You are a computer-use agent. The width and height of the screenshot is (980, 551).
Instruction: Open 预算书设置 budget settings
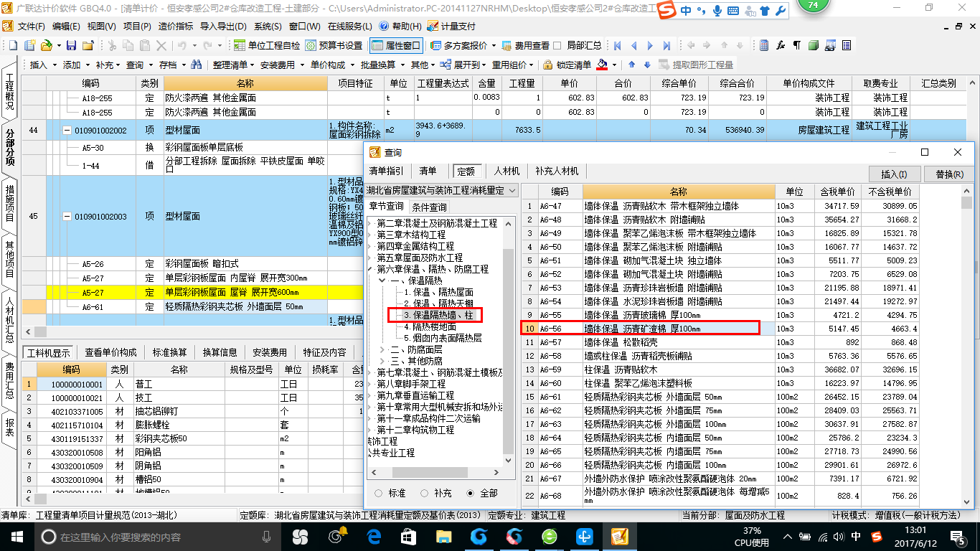334,45
